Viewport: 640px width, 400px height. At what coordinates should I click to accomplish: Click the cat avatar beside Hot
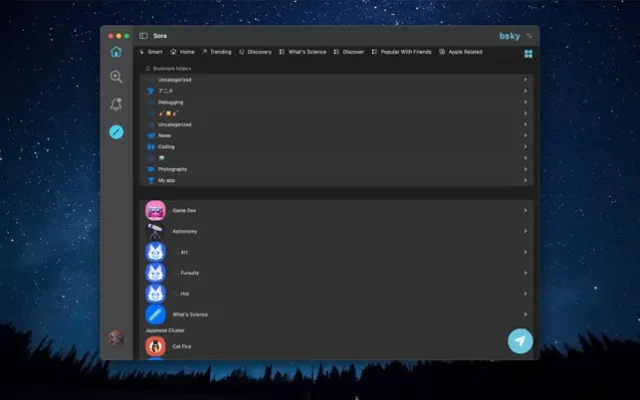pos(156,294)
